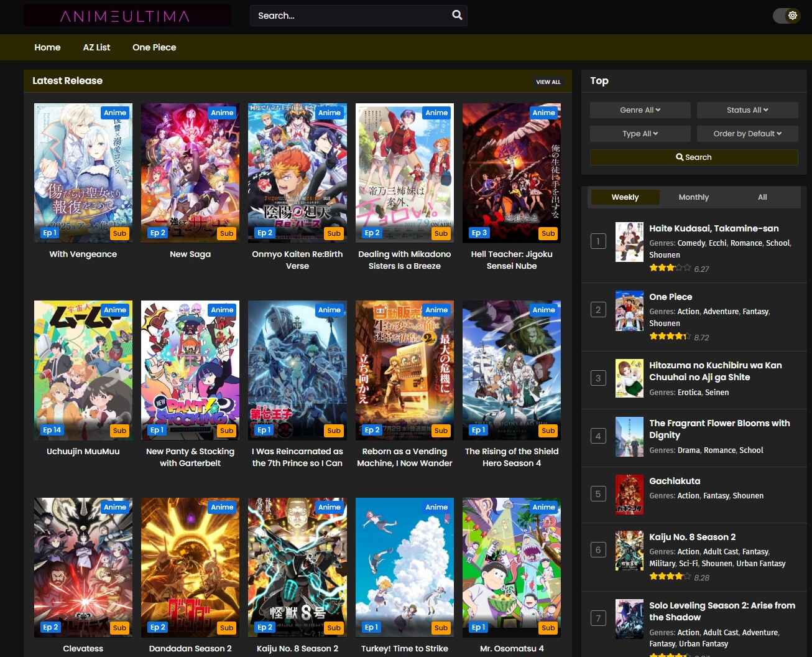Open Haite Kudasai, Takamine-san in Top list
Screen dimensions: 812x657
click(714, 228)
